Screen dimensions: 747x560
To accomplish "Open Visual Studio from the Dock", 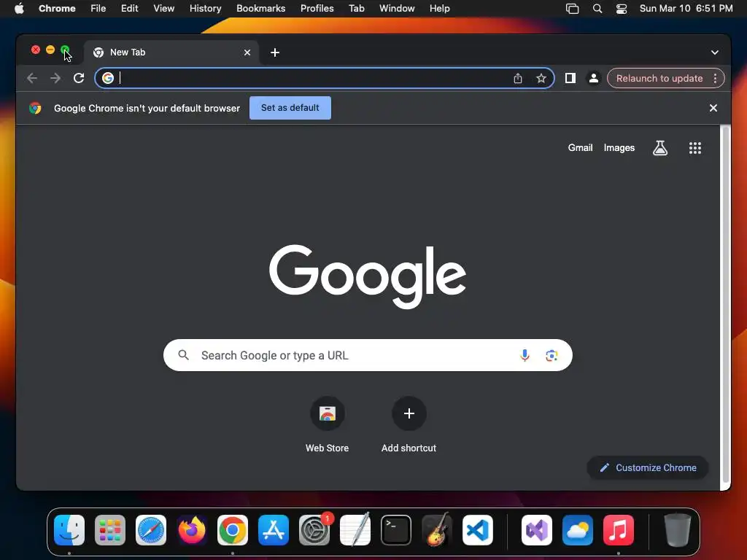I will (537, 530).
